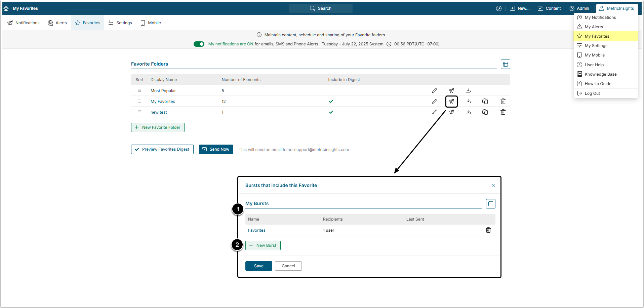Click the home icon in the top bar
The height and width of the screenshot is (308, 644).
[x=6, y=8]
